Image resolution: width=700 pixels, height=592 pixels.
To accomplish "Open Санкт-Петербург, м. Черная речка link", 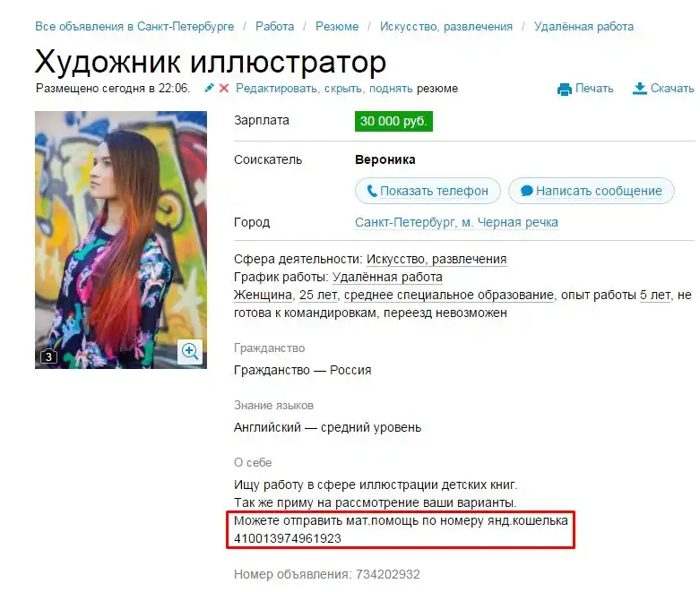I will click(456, 222).
